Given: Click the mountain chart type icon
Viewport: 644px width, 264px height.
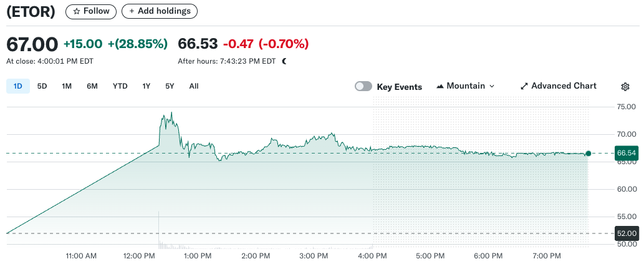Looking at the screenshot, I should click(x=440, y=86).
